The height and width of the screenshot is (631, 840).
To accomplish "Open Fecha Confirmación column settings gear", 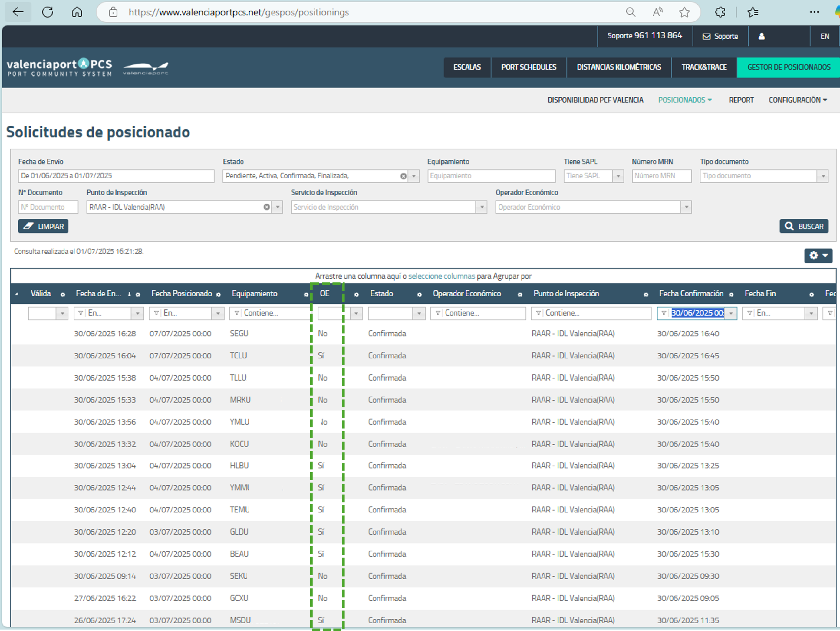I will [731, 294].
